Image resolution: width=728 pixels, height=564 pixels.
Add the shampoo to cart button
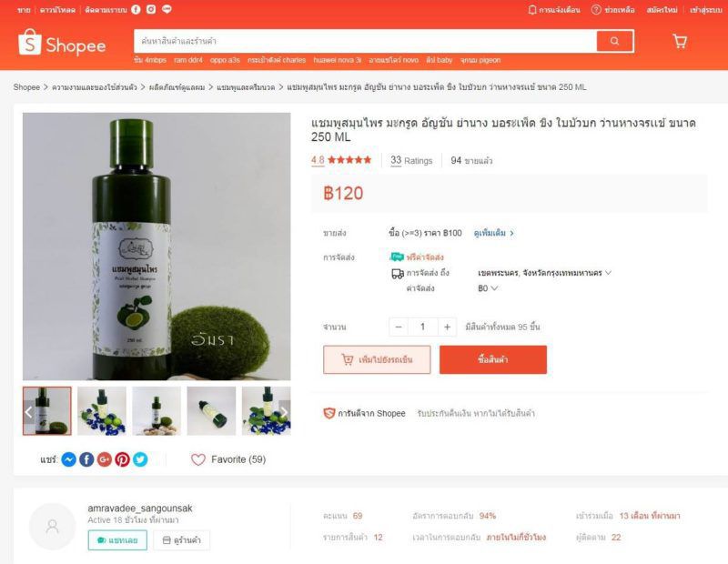coord(377,359)
